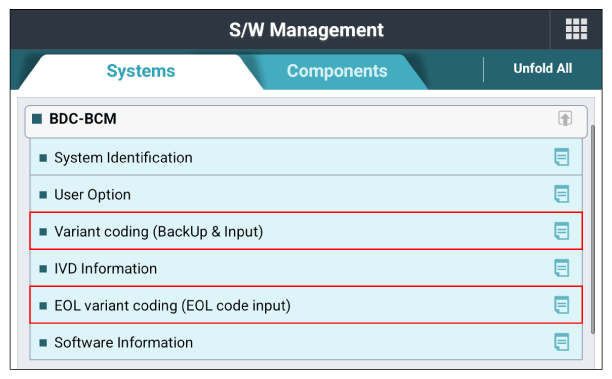Select IVD Information row text

tap(105, 269)
